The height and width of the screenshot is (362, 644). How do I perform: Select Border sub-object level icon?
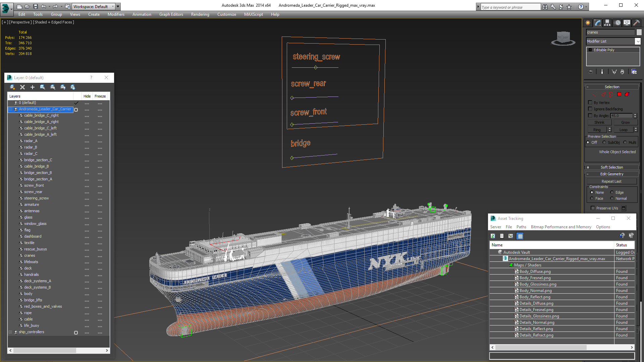coord(611,95)
